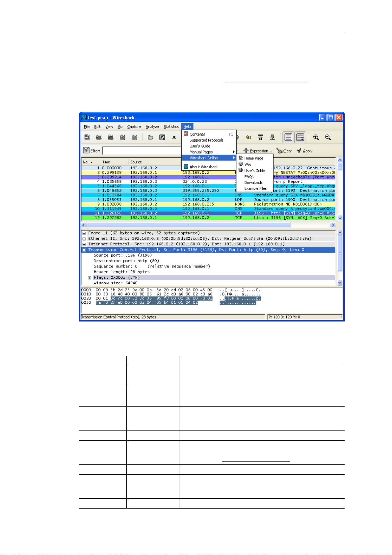Image resolution: width=392 pixels, height=555 pixels.
Task: Select 'Source port: 3196 (3196)' line
Action: tap(123, 255)
